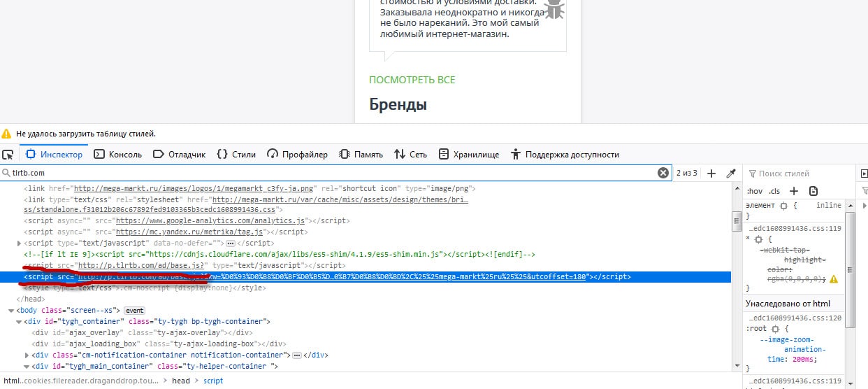Toggle the :hov pseudo-class panel
Screen dimensions: 868x389
(x=754, y=191)
